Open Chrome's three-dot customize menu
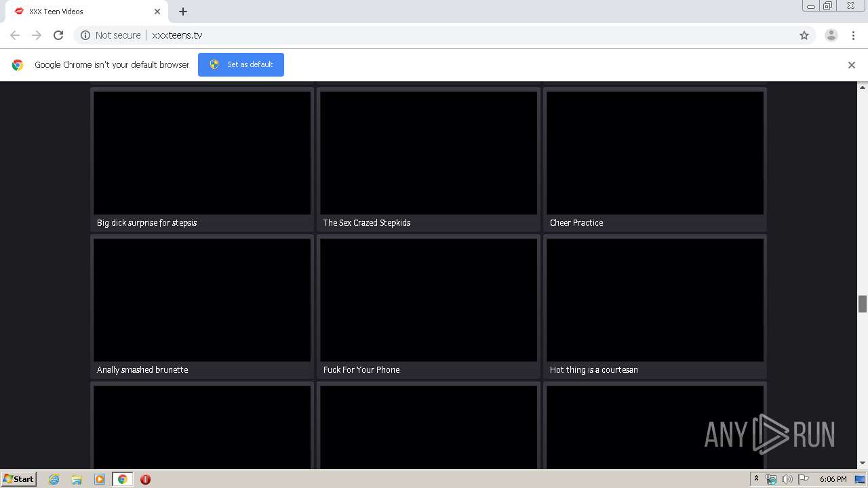 click(x=853, y=35)
